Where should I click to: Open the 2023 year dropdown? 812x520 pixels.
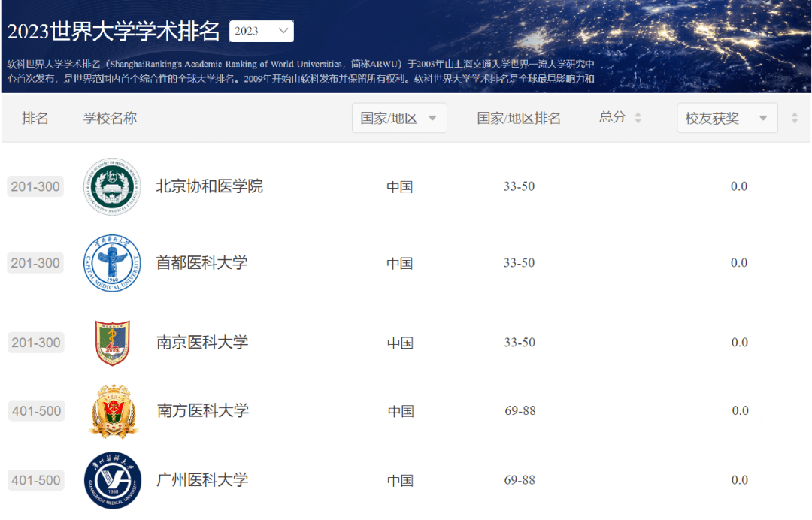[x=262, y=31]
